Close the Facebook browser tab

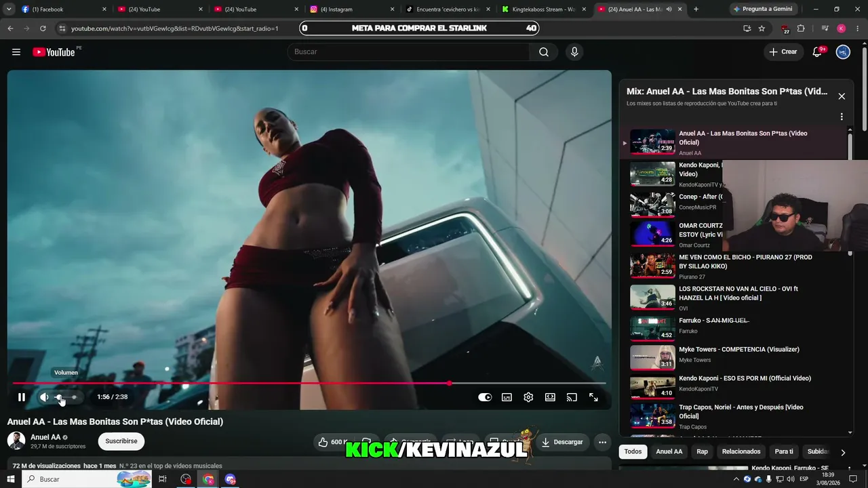[104, 9]
